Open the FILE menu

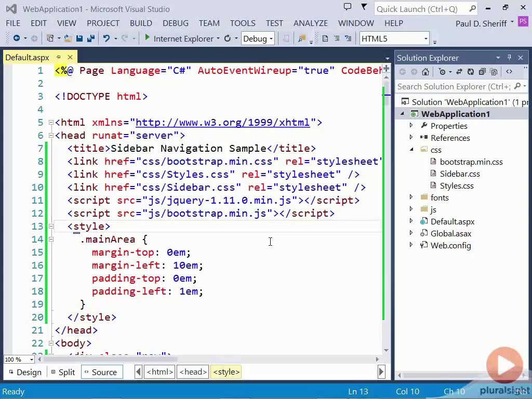click(x=13, y=23)
